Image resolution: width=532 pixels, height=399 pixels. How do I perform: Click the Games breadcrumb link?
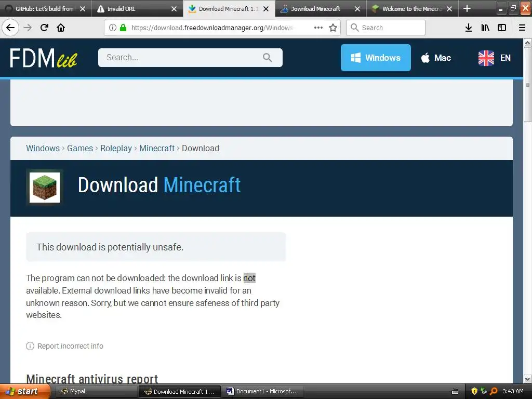pyautogui.click(x=79, y=148)
